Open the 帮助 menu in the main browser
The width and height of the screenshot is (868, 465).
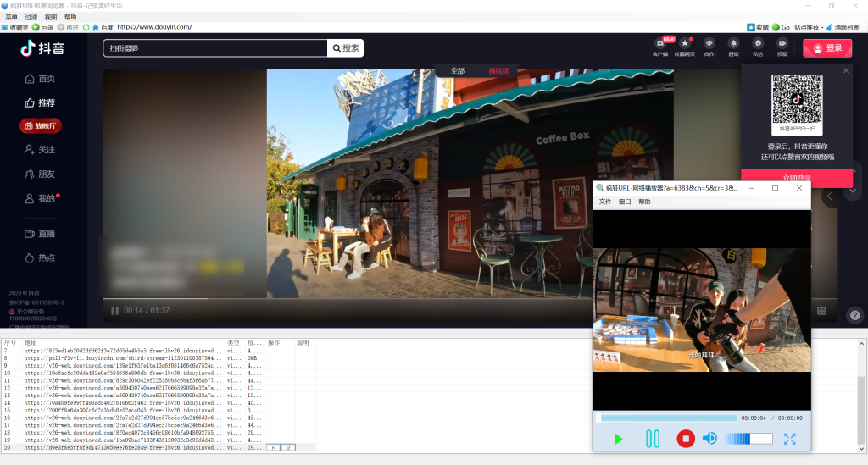click(70, 17)
